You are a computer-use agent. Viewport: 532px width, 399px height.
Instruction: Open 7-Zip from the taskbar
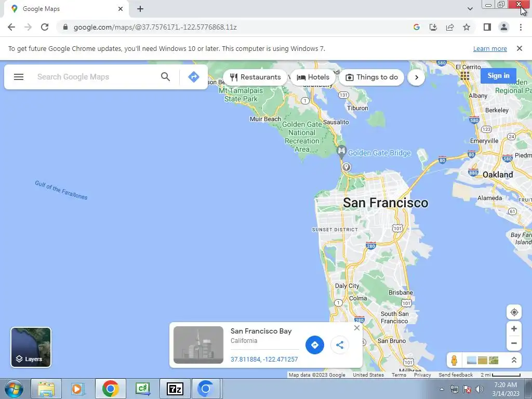click(x=175, y=389)
